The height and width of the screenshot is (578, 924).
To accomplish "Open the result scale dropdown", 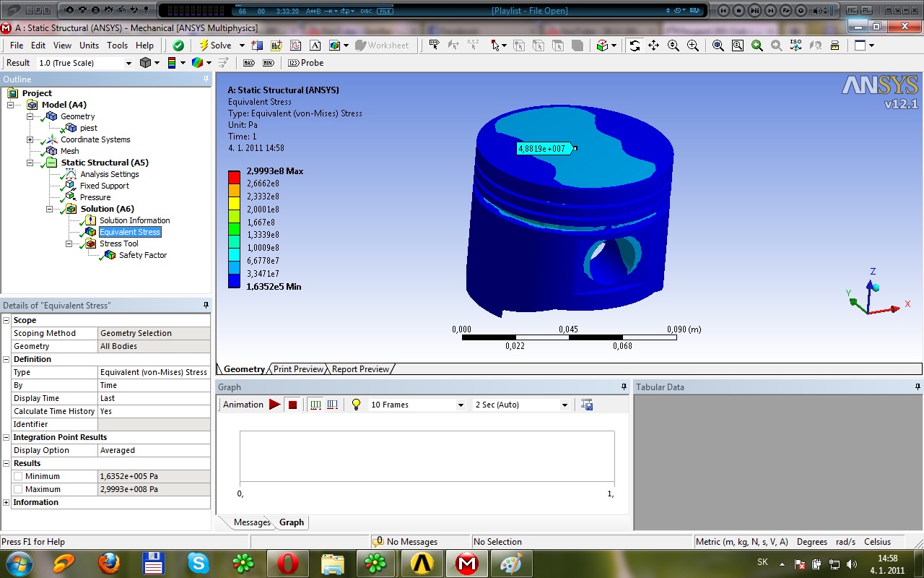I will pyautogui.click(x=128, y=64).
